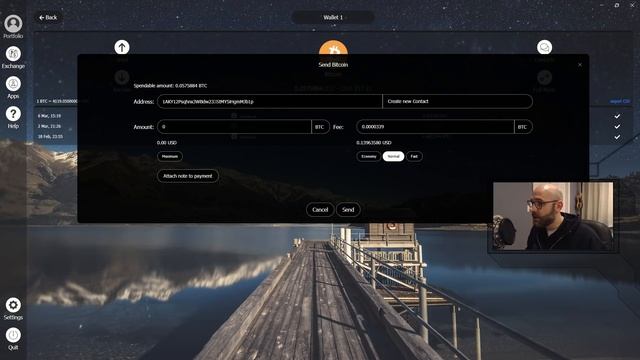This screenshot has height=360, width=640.
Task: Click the Spendable amount 0.0575884 BTC text
Action: coord(170,86)
